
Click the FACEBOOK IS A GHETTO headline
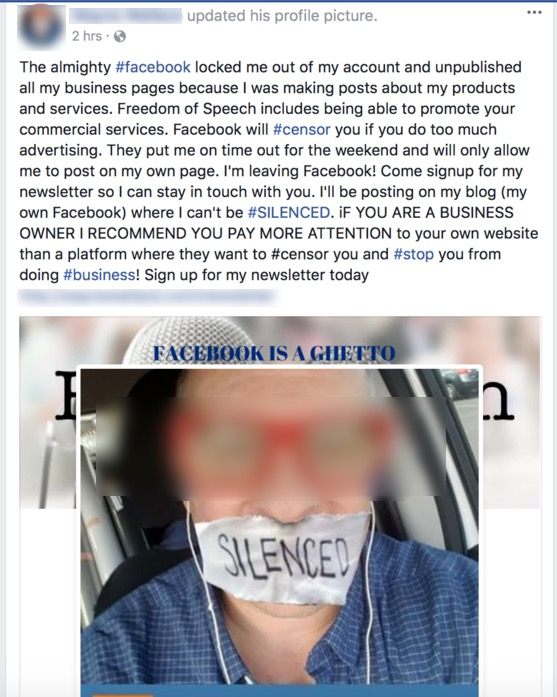pos(274,353)
